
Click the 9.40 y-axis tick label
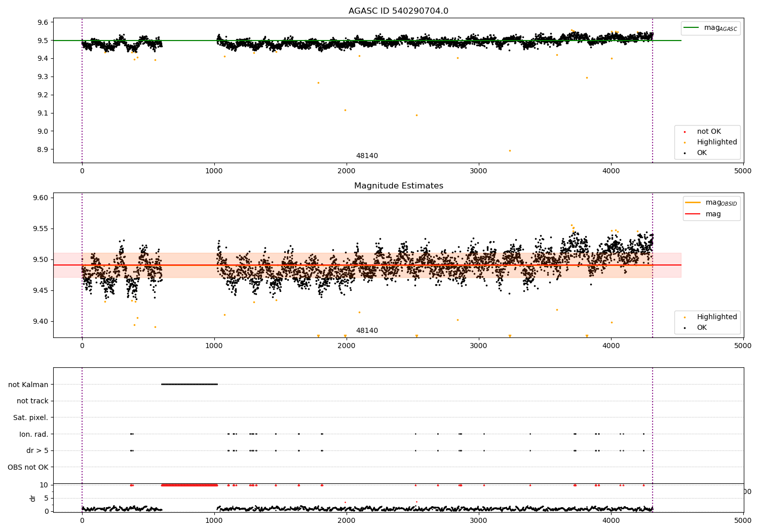[41, 322]
